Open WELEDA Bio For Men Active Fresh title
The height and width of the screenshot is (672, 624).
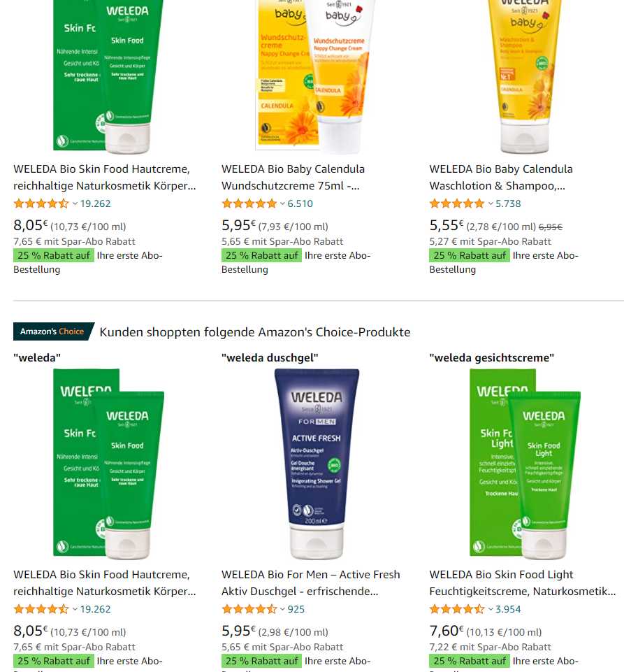(310, 583)
